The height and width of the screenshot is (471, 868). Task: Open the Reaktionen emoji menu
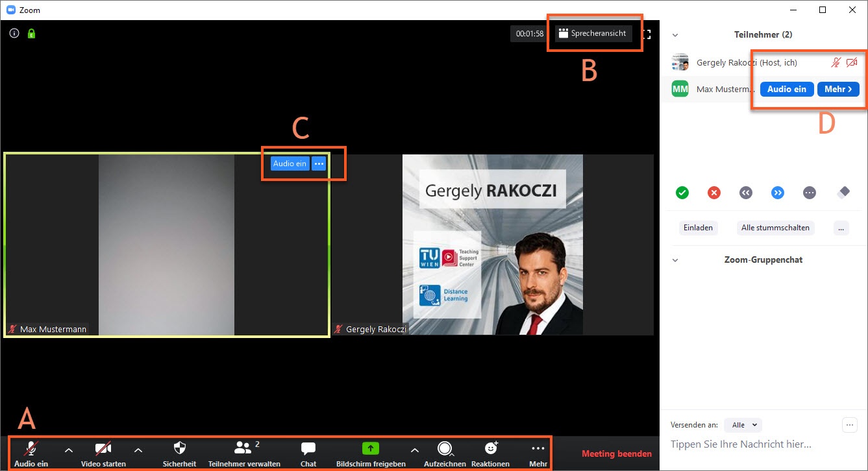(x=490, y=454)
